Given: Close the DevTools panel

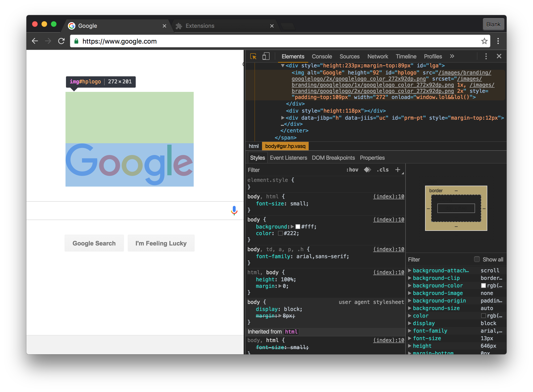Looking at the screenshot, I should click(499, 56).
